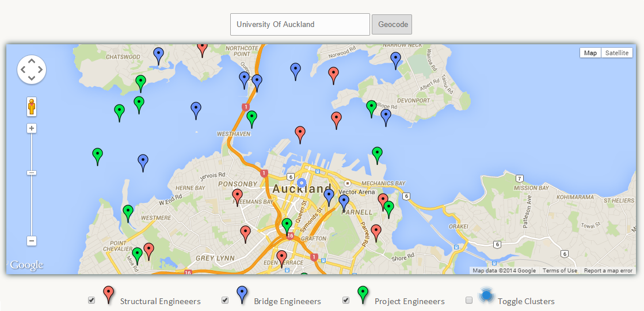Click the Report a map error link
The width and height of the screenshot is (644, 311).
click(608, 271)
